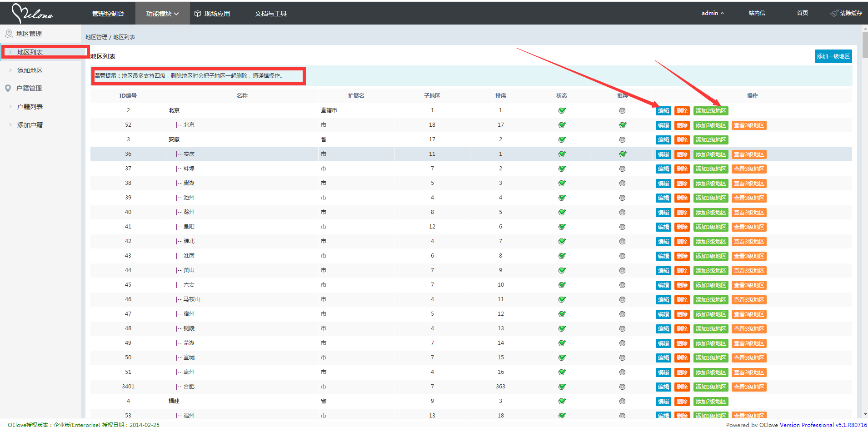The image size is (868, 427).
Task: Click the name cell 淮北
Action: pos(189,241)
